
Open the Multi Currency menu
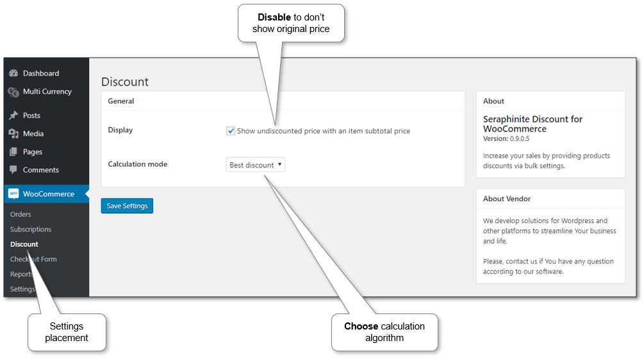coord(47,92)
